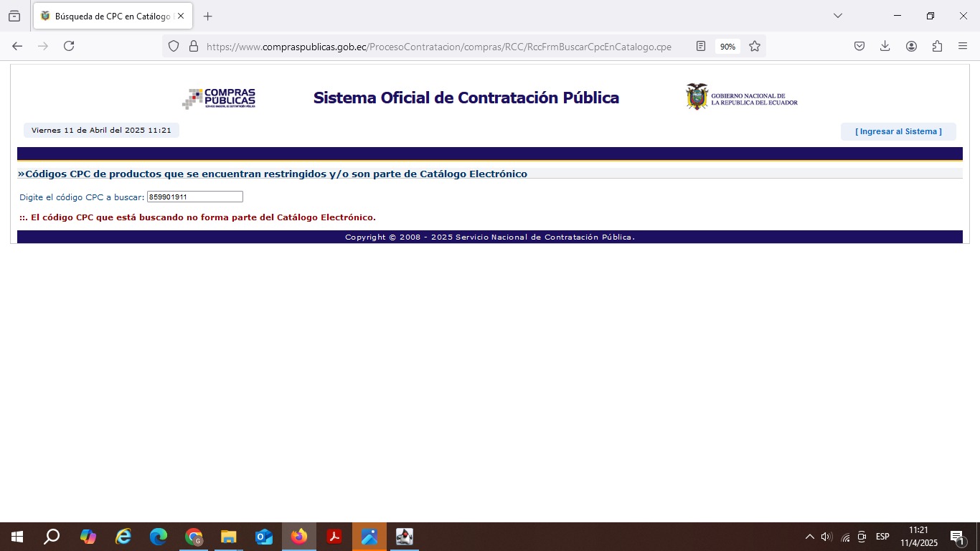Screen dimensions: 980x551
Task: Bookmark this page with the star icon
Action: point(755,46)
